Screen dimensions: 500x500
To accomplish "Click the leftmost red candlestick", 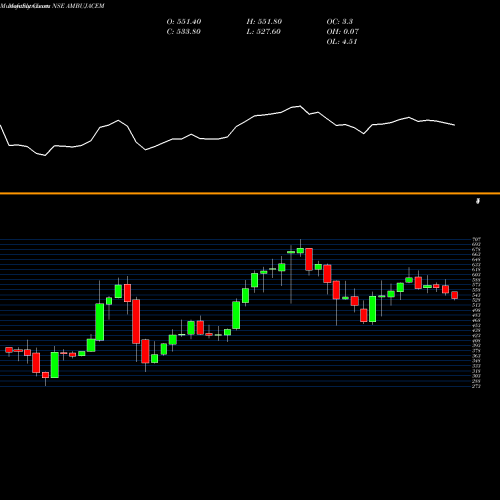I will tap(9, 350).
